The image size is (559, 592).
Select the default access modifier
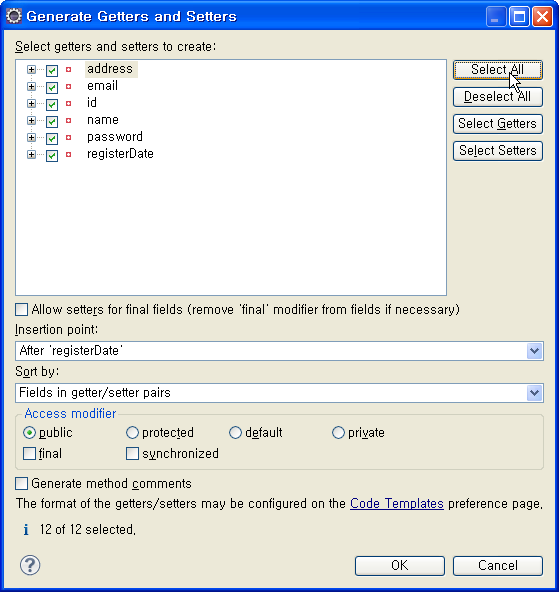pyautogui.click(x=235, y=433)
